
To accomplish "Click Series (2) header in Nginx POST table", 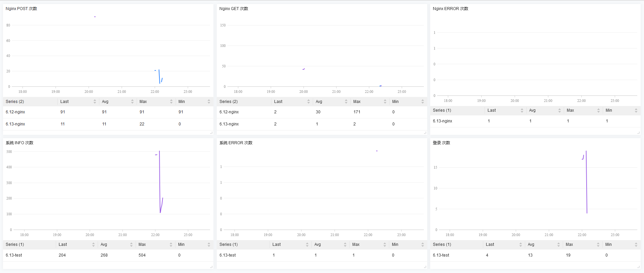I will pyautogui.click(x=15, y=102).
